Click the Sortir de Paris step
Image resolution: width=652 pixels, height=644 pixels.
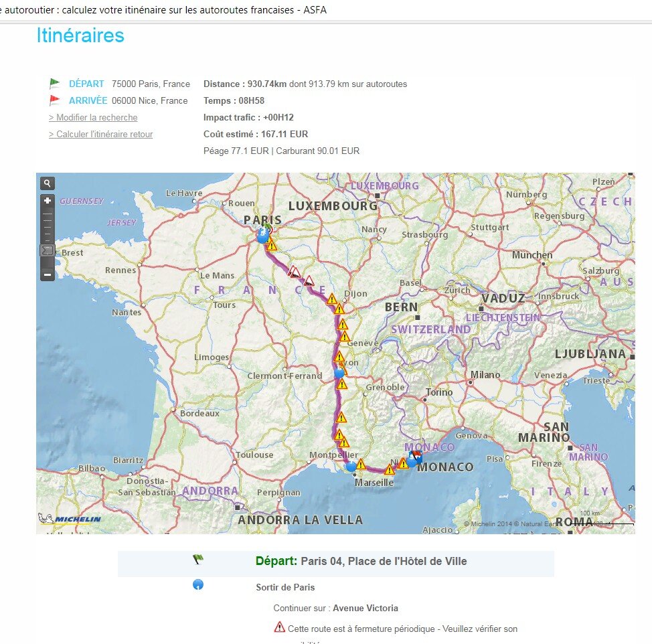point(285,588)
